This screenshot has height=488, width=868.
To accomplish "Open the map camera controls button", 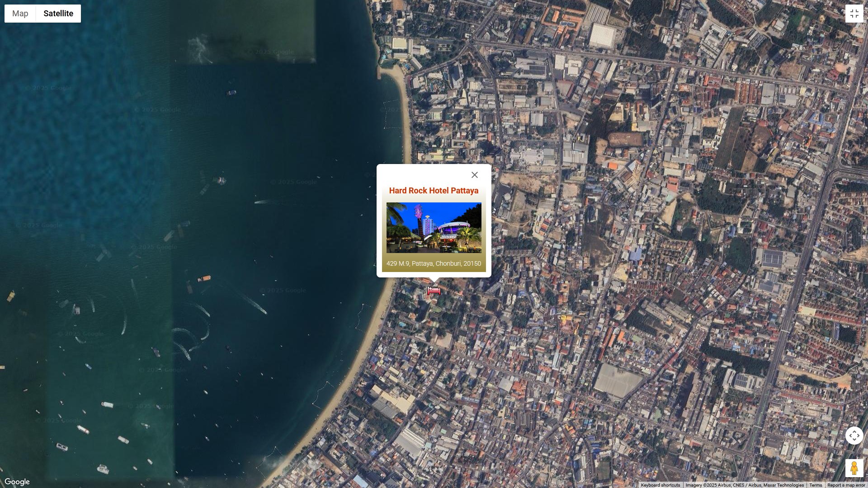I will 854,436.
